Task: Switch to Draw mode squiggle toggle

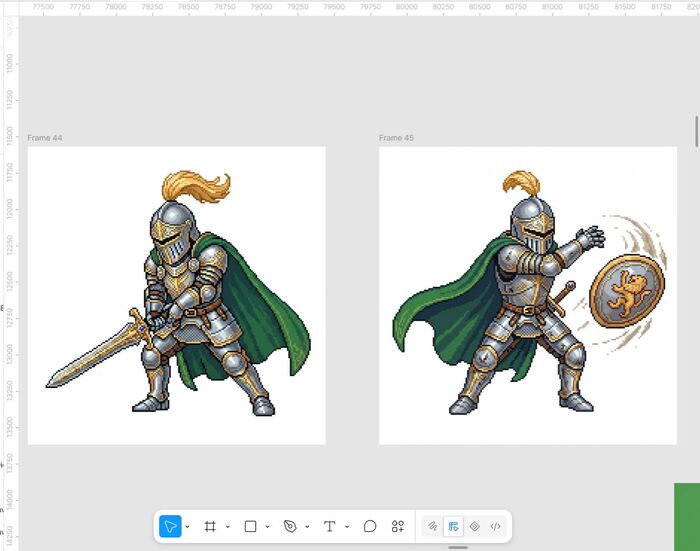Action: pyautogui.click(x=432, y=526)
